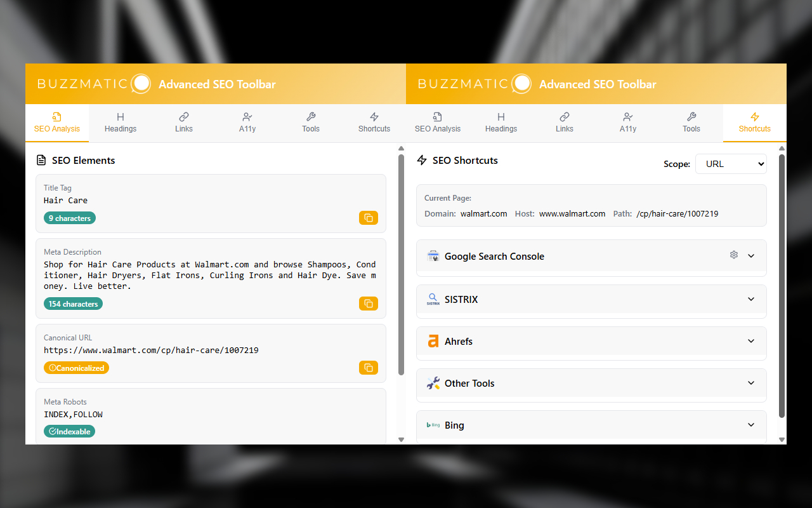
Task: Click the copy icon beside the Title Tag
Action: point(369,217)
